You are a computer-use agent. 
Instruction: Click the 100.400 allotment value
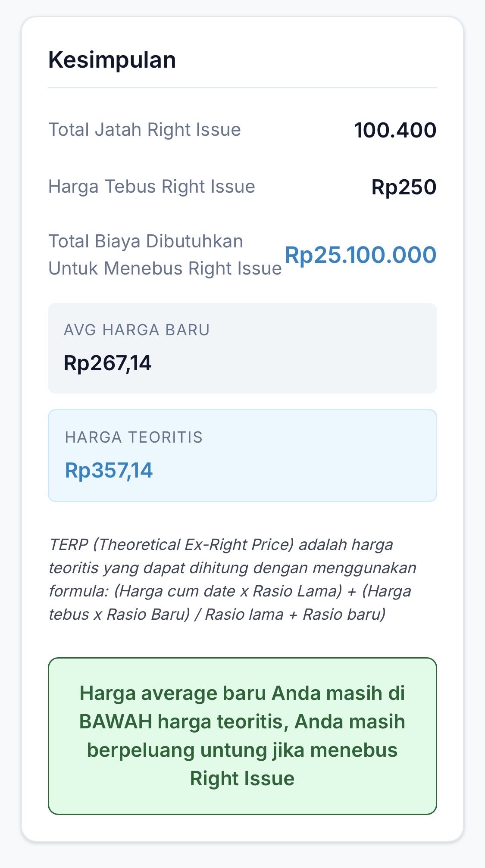(x=395, y=130)
